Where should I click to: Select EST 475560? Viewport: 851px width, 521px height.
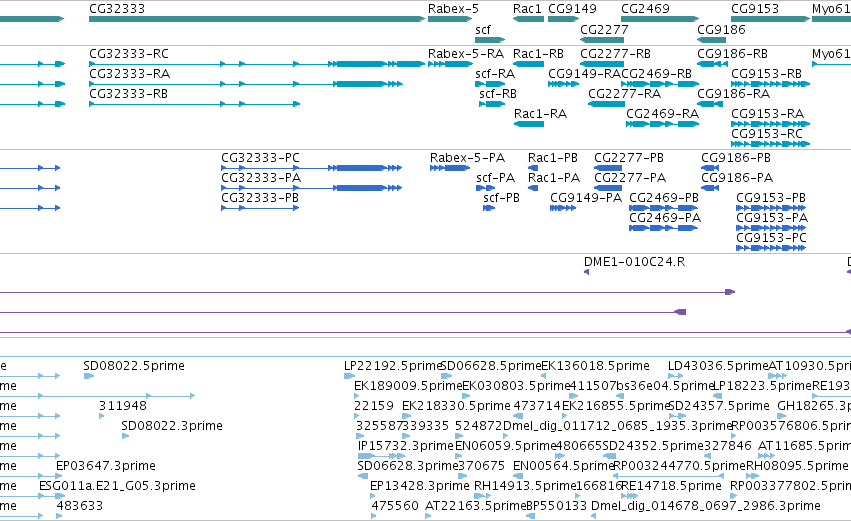pos(395,505)
